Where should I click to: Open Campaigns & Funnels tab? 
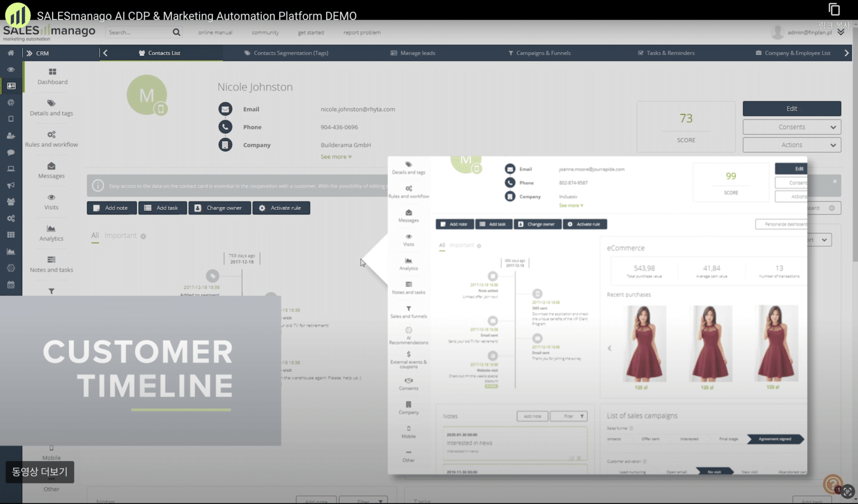(x=539, y=53)
